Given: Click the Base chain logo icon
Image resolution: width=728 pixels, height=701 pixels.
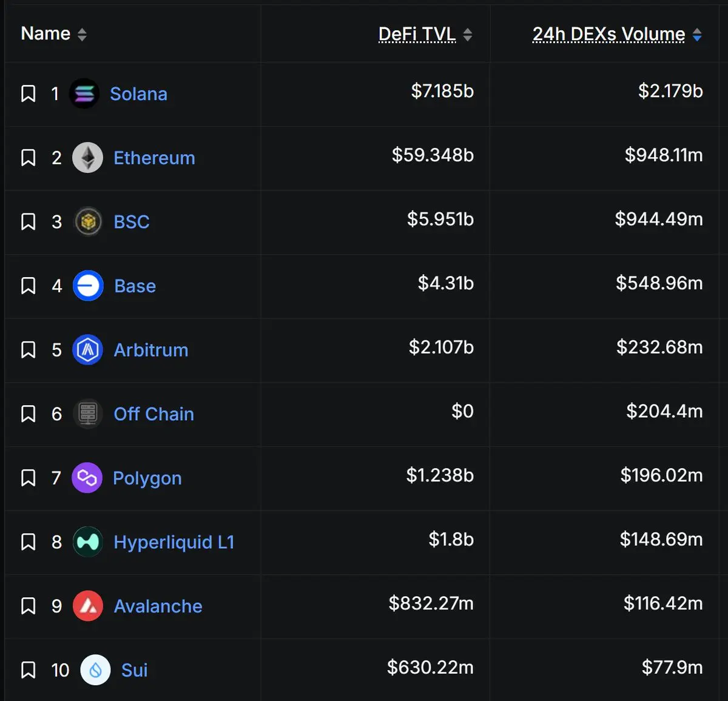Looking at the screenshot, I should (88, 286).
